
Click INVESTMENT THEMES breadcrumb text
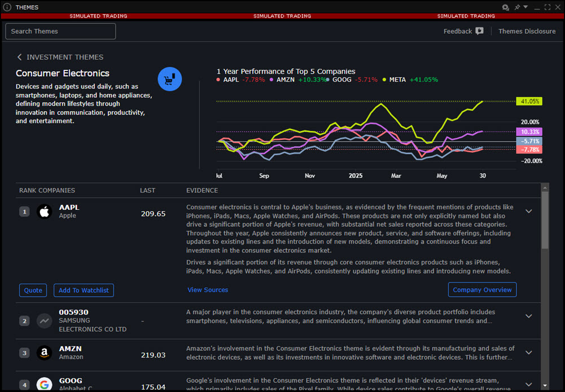click(65, 57)
